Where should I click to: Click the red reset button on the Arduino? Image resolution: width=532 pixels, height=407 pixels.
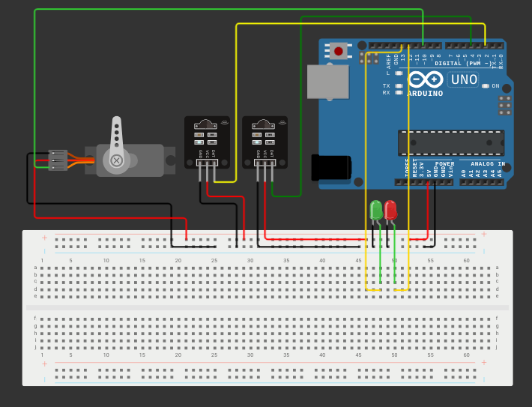point(338,51)
